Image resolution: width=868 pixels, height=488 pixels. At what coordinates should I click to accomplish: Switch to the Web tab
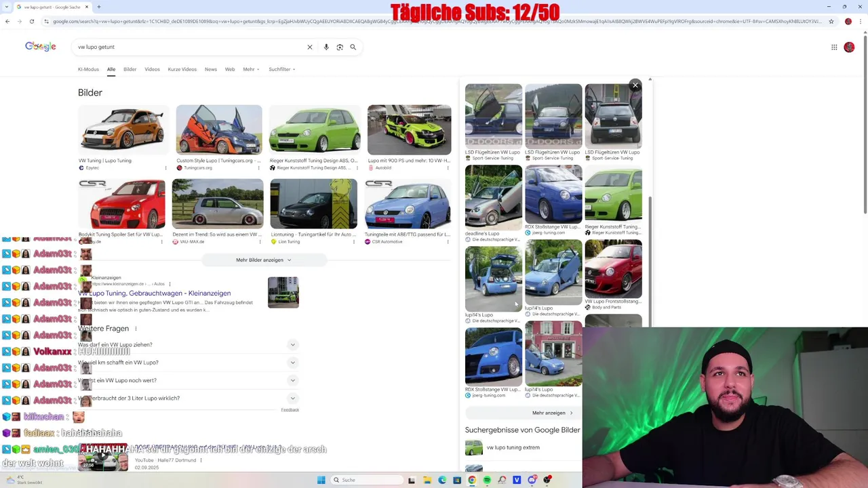230,69
